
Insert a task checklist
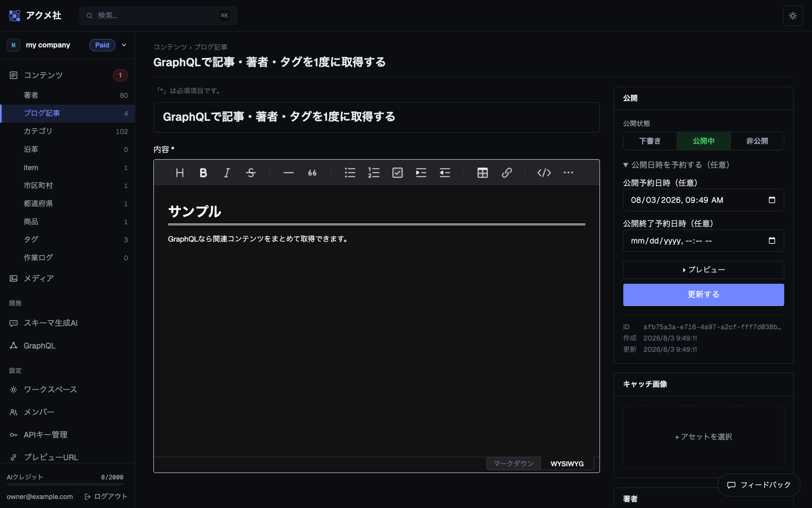[397, 173]
